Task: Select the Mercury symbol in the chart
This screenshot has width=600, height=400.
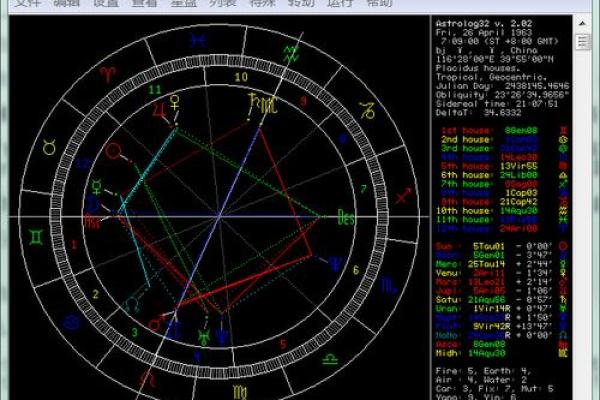Action: pyautogui.click(x=96, y=187)
